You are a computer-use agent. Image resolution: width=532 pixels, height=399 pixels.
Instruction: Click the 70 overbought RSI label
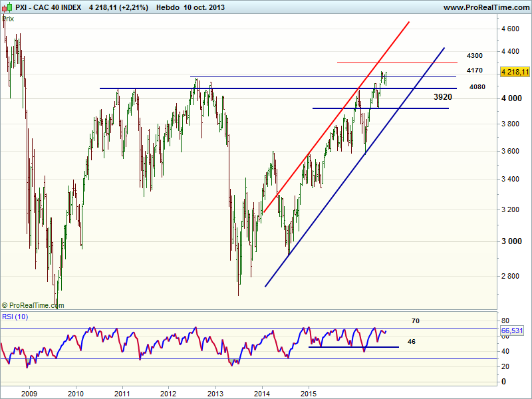pyautogui.click(x=415, y=321)
